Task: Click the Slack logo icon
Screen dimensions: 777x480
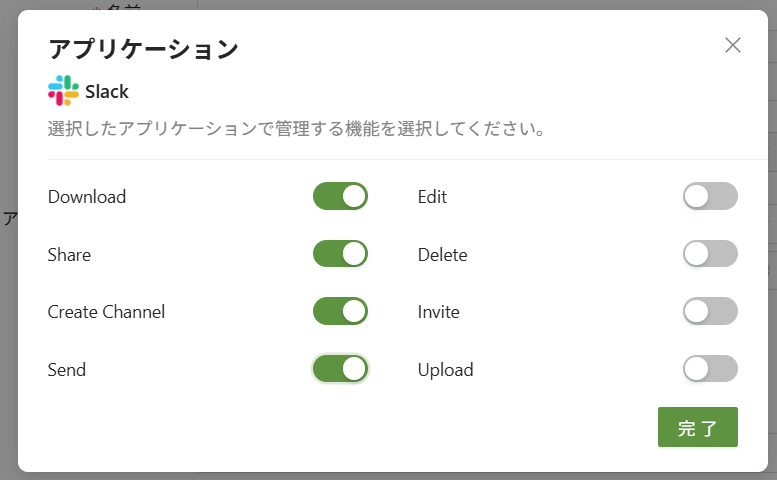Action: point(63,91)
